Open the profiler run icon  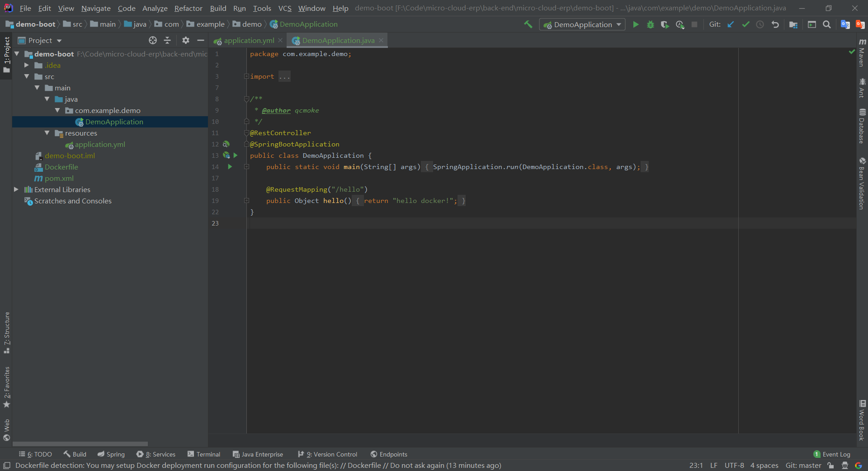pos(679,24)
